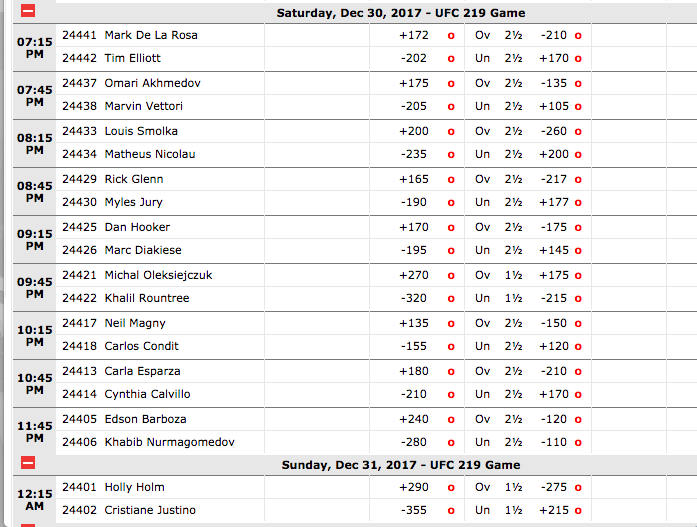This screenshot has width=697, height=527.
Task: Pick Carlos Condit -155 moneyline circle
Action: [451, 347]
